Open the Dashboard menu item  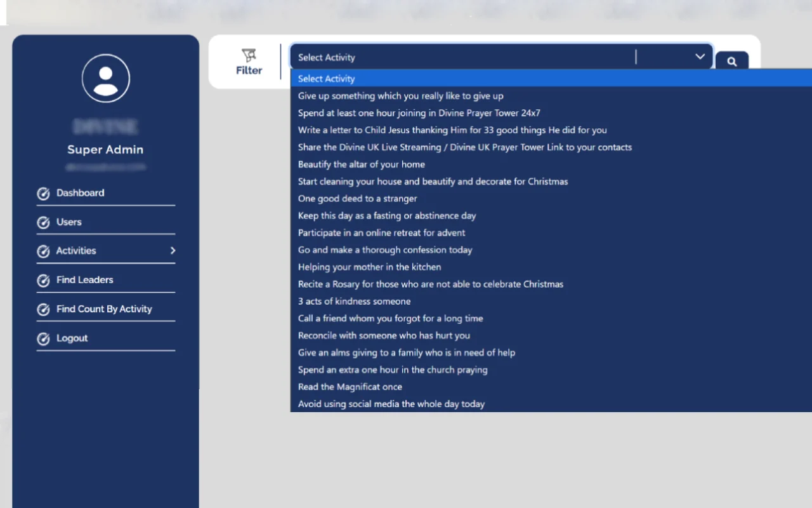(x=81, y=193)
